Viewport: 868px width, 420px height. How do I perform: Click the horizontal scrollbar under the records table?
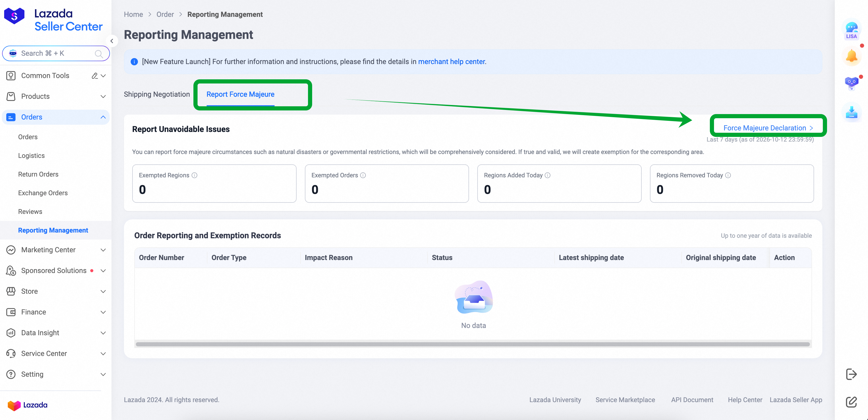(x=473, y=345)
